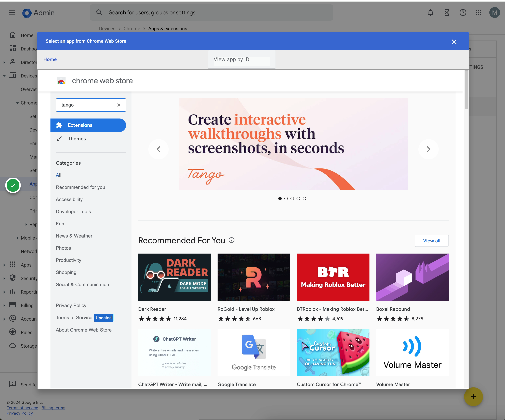Select the Extensions tab
The height and width of the screenshot is (420, 505).
click(x=88, y=125)
